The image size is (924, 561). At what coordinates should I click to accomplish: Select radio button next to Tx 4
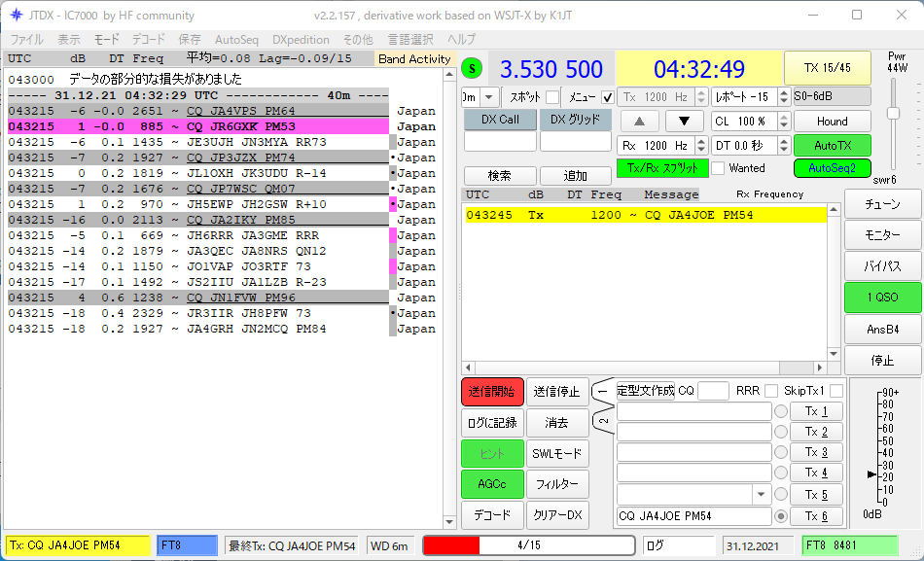[781, 473]
